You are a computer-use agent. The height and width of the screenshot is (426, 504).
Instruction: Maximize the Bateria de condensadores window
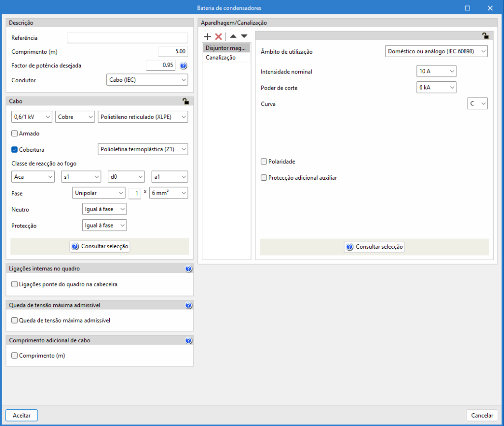(468, 8)
